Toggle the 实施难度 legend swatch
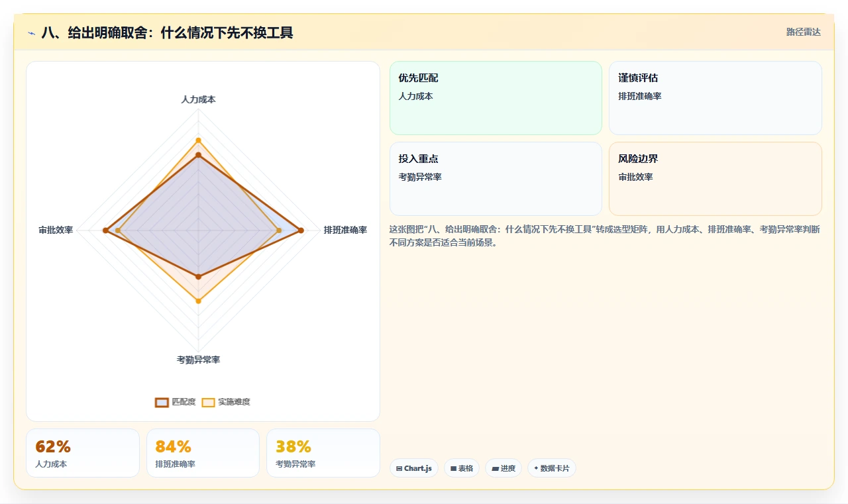The image size is (848, 504). [x=208, y=402]
